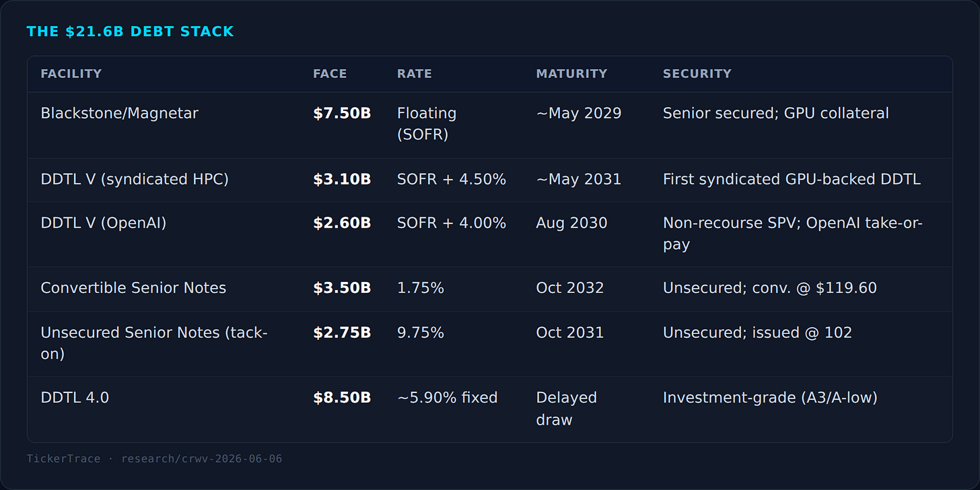Click the title 'THE $21.6B DEBT STACK'
The image size is (980, 490).
click(130, 32)
